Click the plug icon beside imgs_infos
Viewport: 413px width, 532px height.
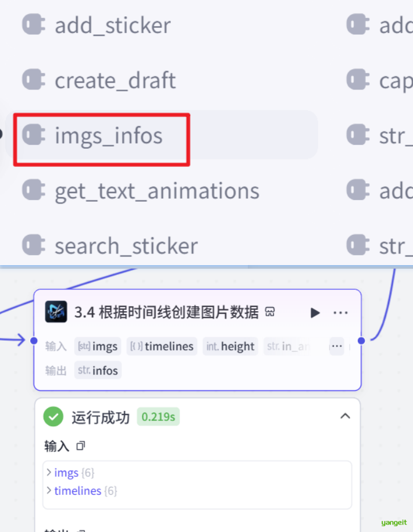[34, 135]
